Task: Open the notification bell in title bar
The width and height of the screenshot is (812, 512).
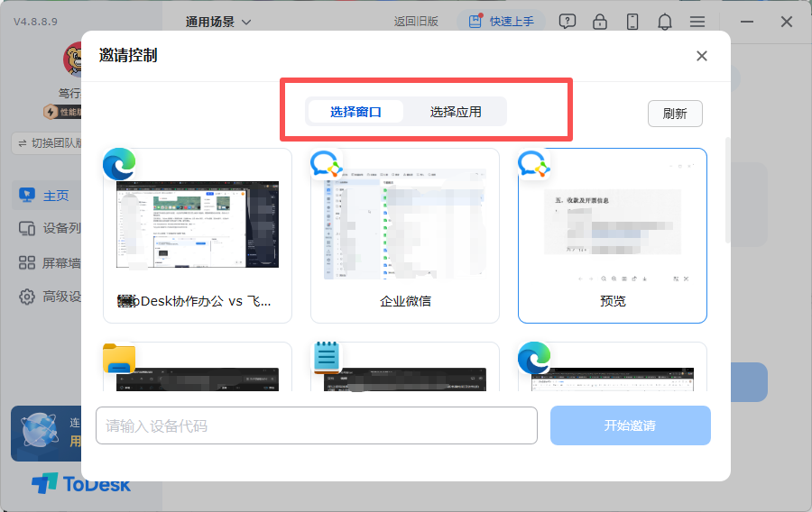Action: [x=665, y=22]
